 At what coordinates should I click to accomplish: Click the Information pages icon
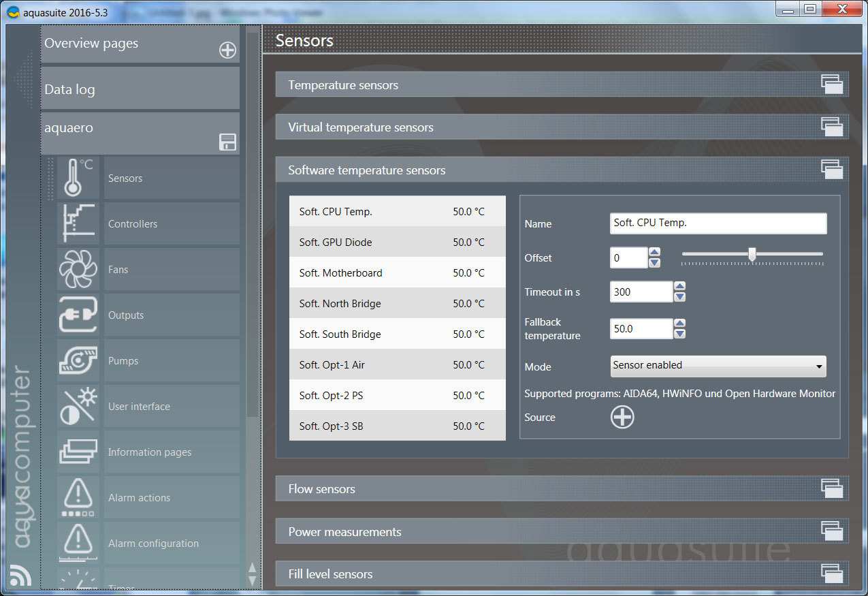point(78,452)
